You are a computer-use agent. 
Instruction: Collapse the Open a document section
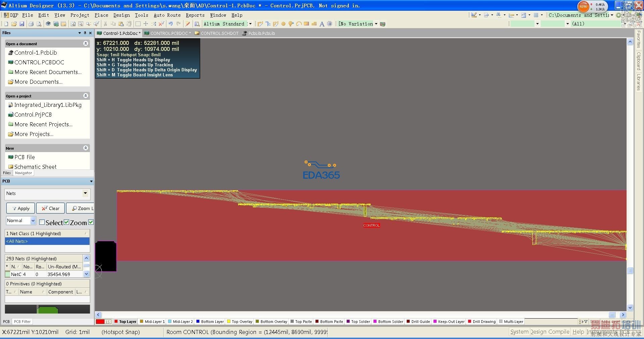pyautogui.click(x=86, y=44)
